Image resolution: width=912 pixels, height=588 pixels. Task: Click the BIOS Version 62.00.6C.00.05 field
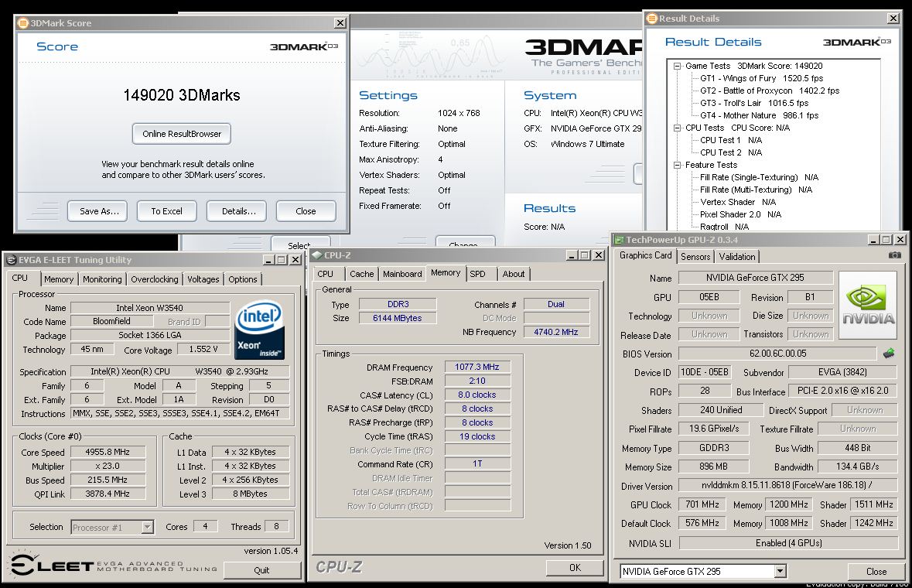click(x=777, y=354)
